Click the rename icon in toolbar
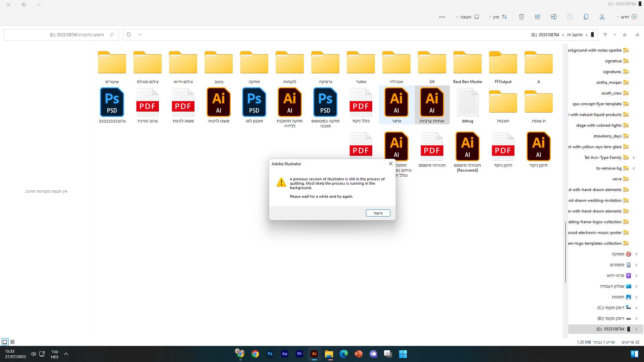Viewport: 644px width, 362px height. 554,17
